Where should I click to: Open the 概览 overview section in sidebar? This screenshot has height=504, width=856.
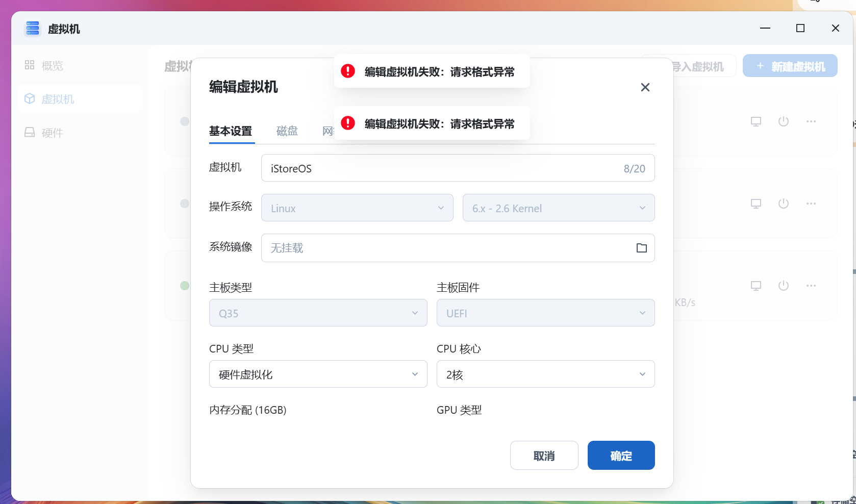tap(53, 65)
